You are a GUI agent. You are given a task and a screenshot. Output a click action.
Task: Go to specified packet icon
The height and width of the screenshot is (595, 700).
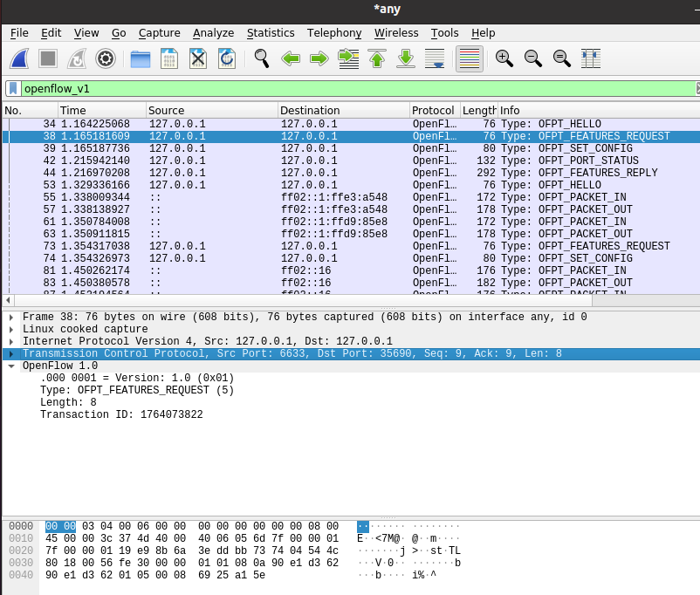[x=348, y=58]
